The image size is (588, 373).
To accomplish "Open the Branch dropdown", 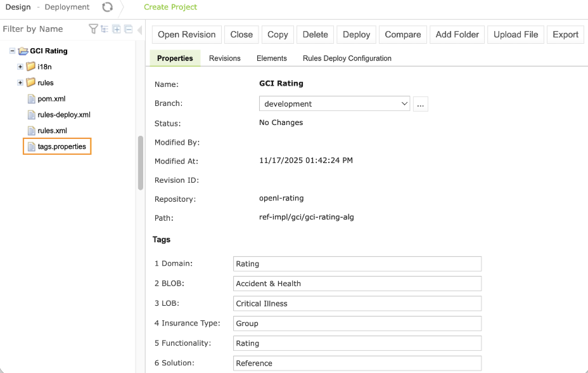I will (334, 104).
